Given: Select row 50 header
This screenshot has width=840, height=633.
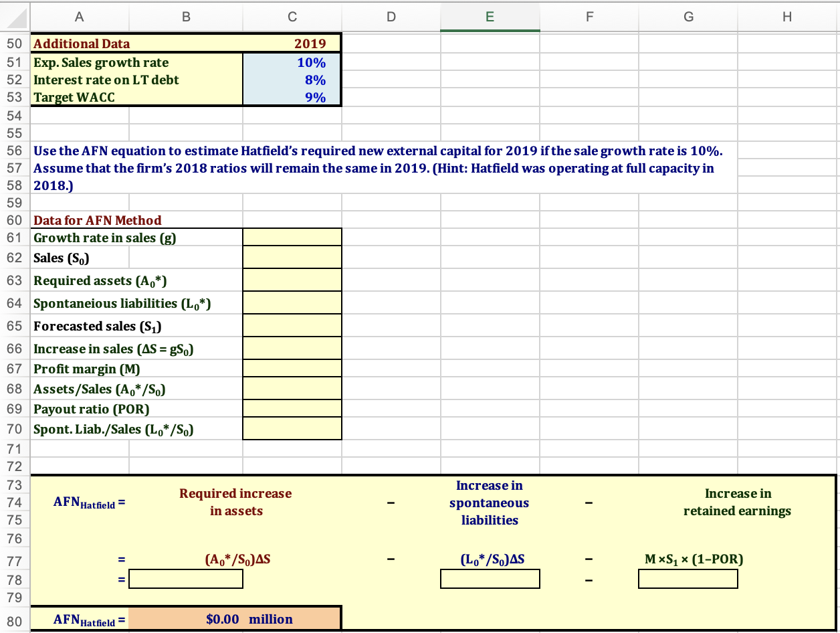Looking at the screenshot, I should click(x=15, y=44).
